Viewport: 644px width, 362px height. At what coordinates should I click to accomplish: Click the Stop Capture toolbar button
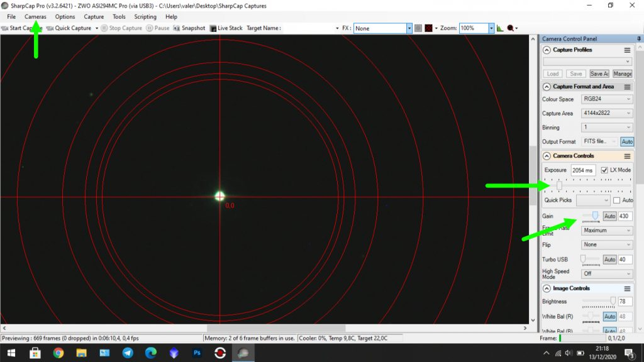[121, 28]
